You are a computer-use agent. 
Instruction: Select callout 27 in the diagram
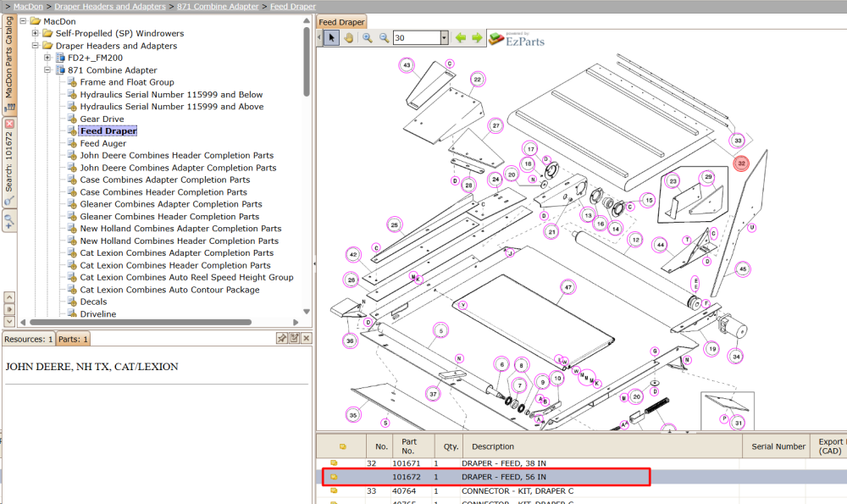(x=495, y=126)
